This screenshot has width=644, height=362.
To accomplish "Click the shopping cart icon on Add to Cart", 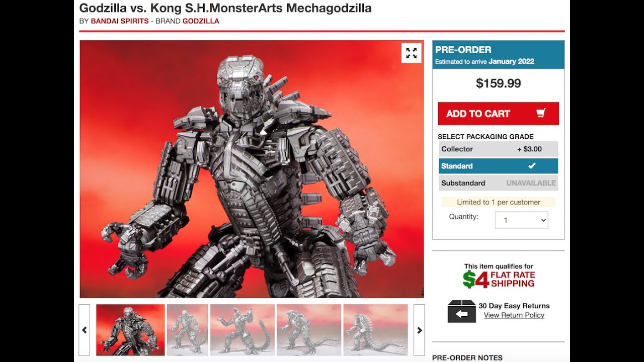I will (x=541, y=113).
